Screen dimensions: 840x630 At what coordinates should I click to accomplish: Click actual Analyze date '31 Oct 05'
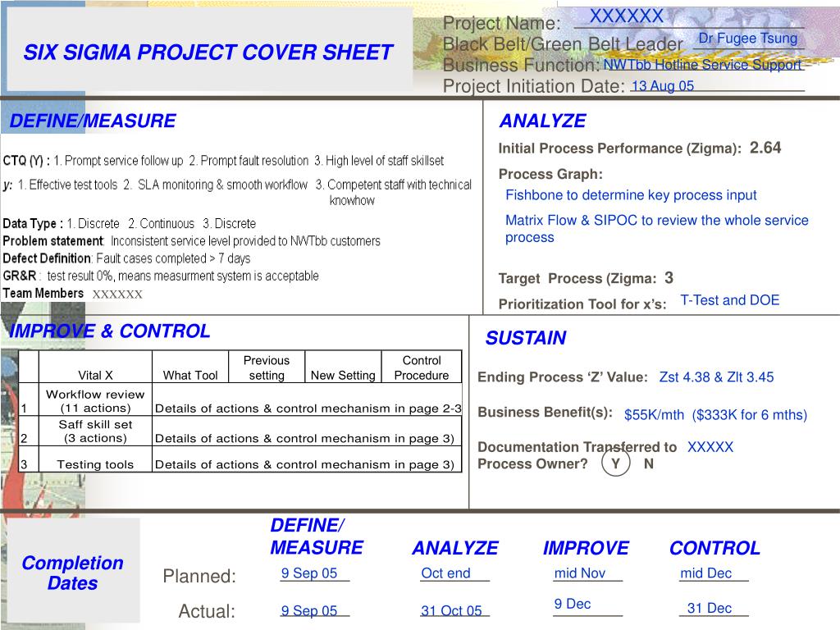pyautogui.click(x=451, y=610)
